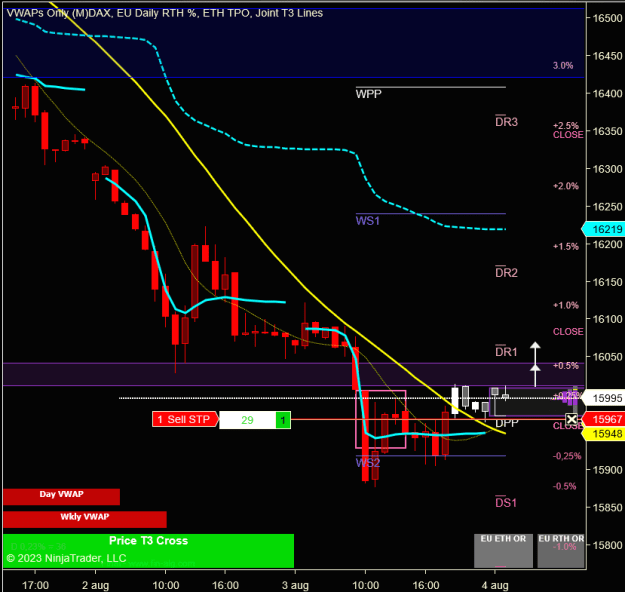Select the '1 Sell STP' order flag
Image resolution: width=625 pixels, height=592 pixels.
tap(185, 419)
